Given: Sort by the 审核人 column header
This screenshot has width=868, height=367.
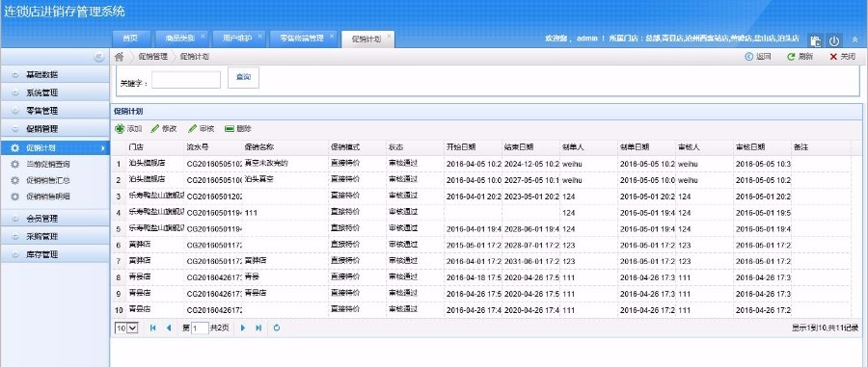Looking at the screenshot, I should [x=704, y=147].
